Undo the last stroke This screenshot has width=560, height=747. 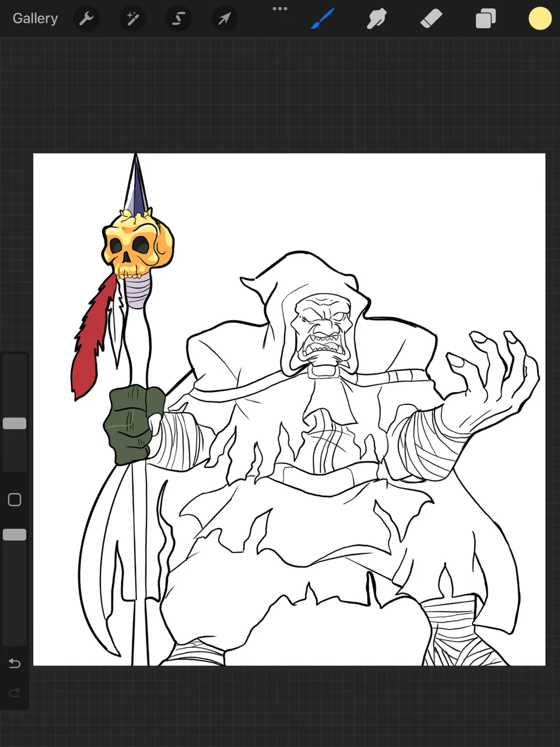tap(15, 663)
